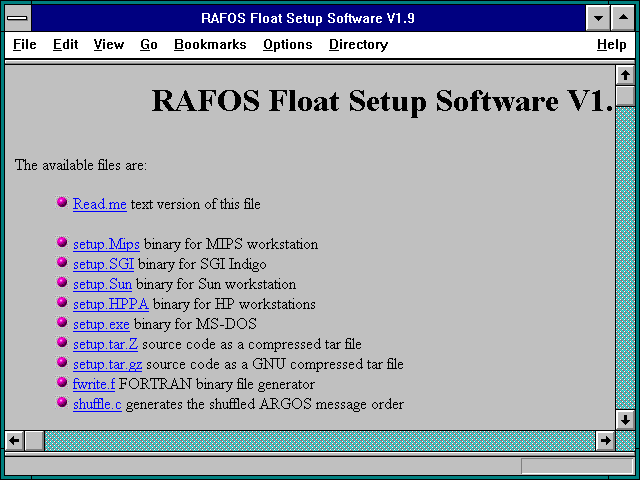Click the text 'text version of this file'
The height and width of the screenshot is (480, 640).
(x=196, y=204)
